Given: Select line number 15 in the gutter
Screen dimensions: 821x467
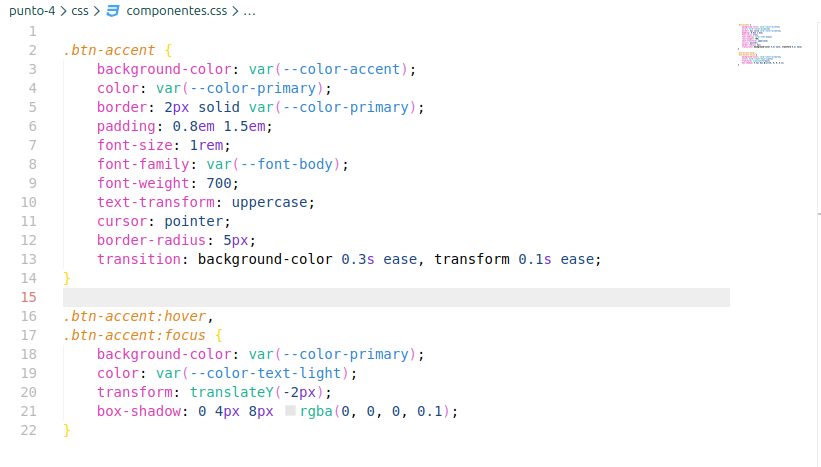Looking at the screenshot, I should pos(28,297).
